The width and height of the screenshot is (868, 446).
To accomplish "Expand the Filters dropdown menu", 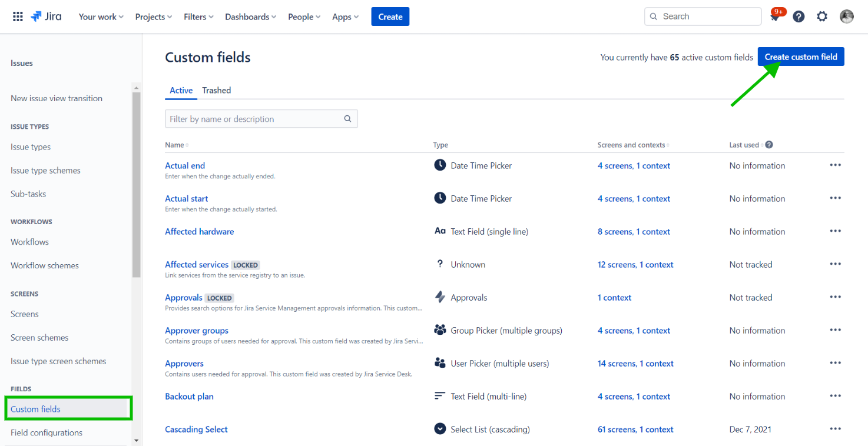I will [198, 16].
